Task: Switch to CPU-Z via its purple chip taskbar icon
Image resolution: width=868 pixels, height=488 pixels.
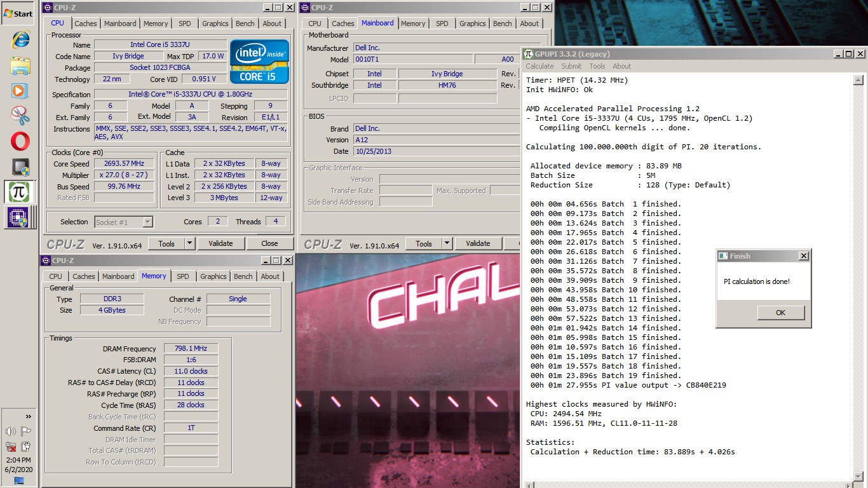Action: click(x=19, y=217)
